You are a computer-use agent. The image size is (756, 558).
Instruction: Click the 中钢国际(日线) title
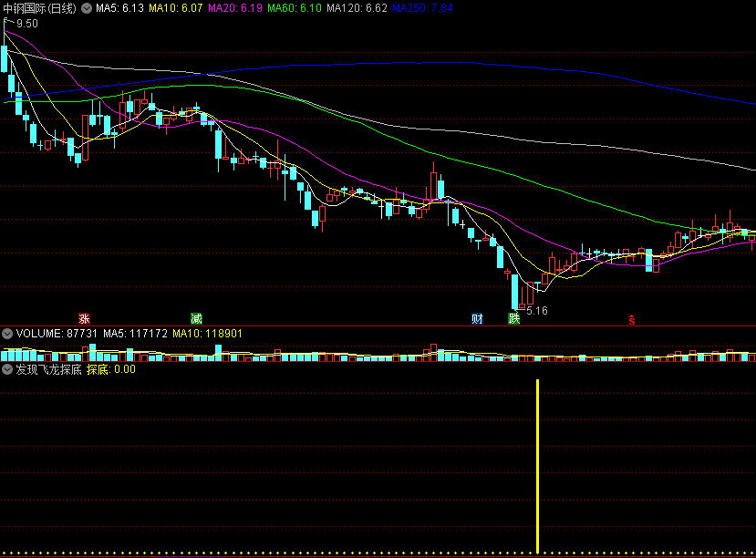(x=39, y=8)
